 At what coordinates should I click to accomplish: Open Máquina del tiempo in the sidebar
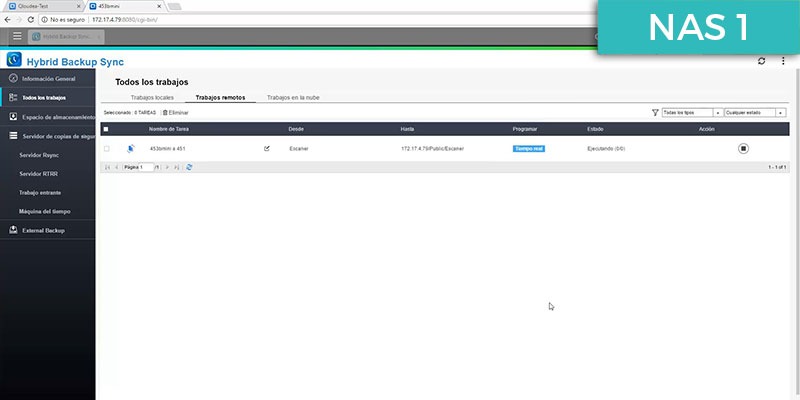tap(47, 211)
